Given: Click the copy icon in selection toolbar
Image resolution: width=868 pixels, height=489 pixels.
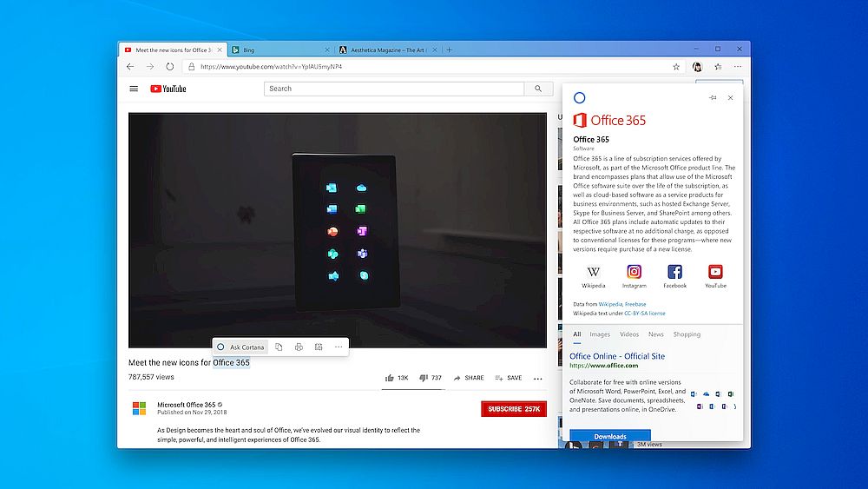Looking at the screenshot, I should pyautogui.click(x=279, y=347).
